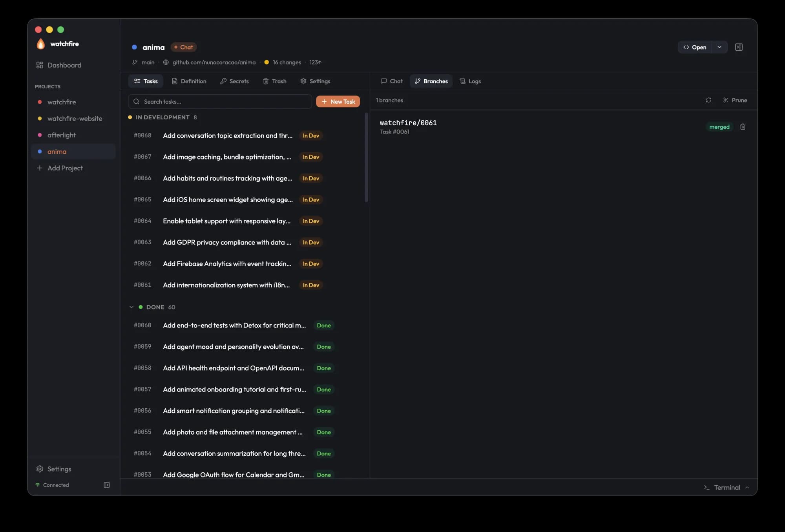Open task #0057 animated onboarding tutorial
785x532 pixels.
[x=245, y=389]
